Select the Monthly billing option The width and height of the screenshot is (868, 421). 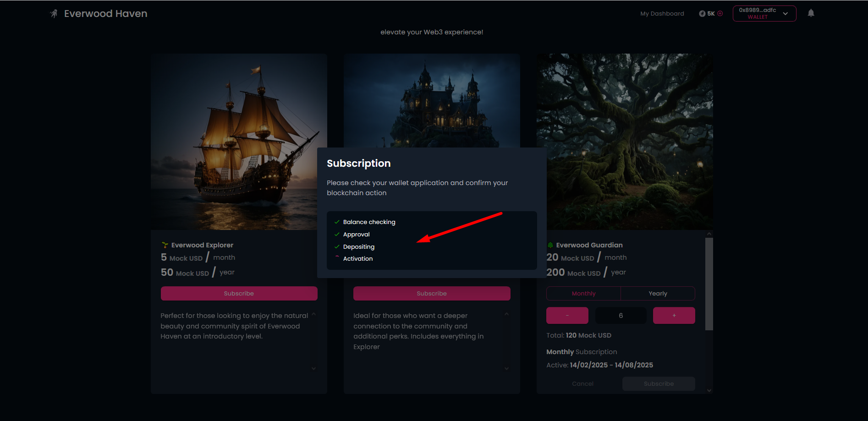(x=583, y=293)
